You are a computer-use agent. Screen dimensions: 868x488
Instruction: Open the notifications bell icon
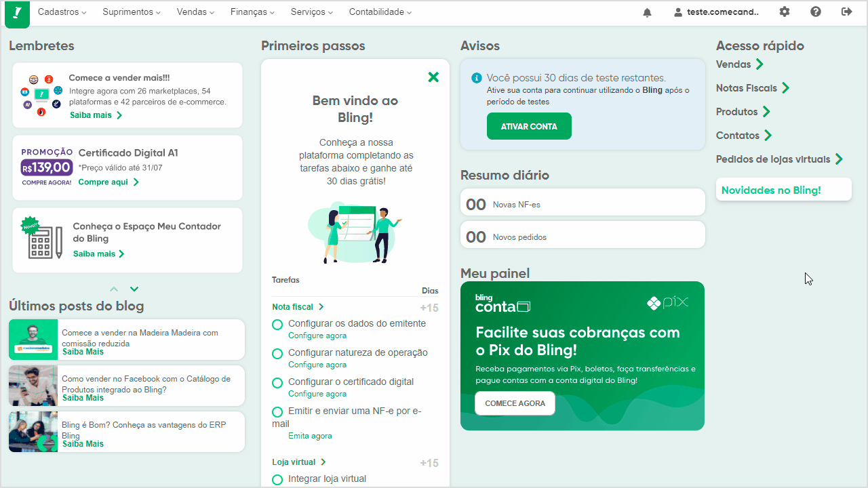tap(647, 12)
